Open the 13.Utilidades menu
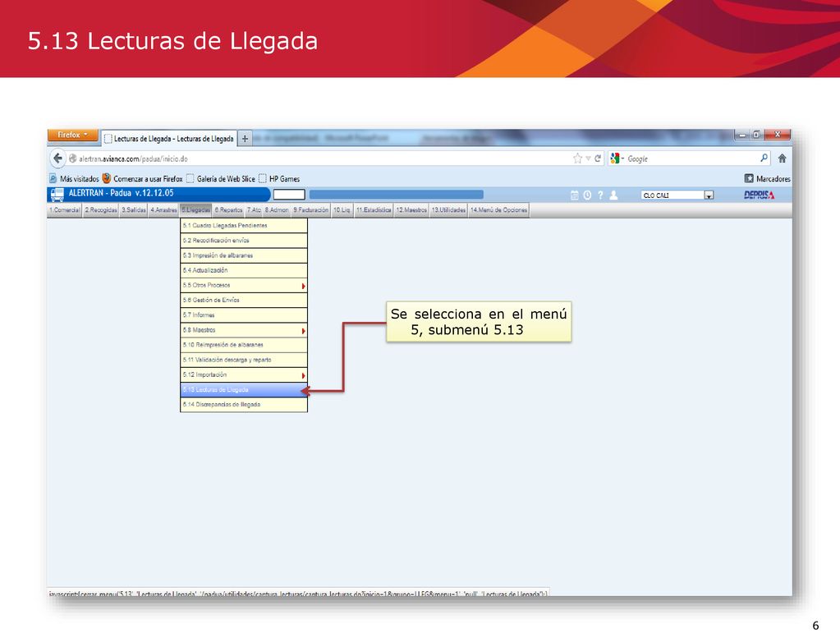This screenshot has width=840, height=643. [448, 210]
